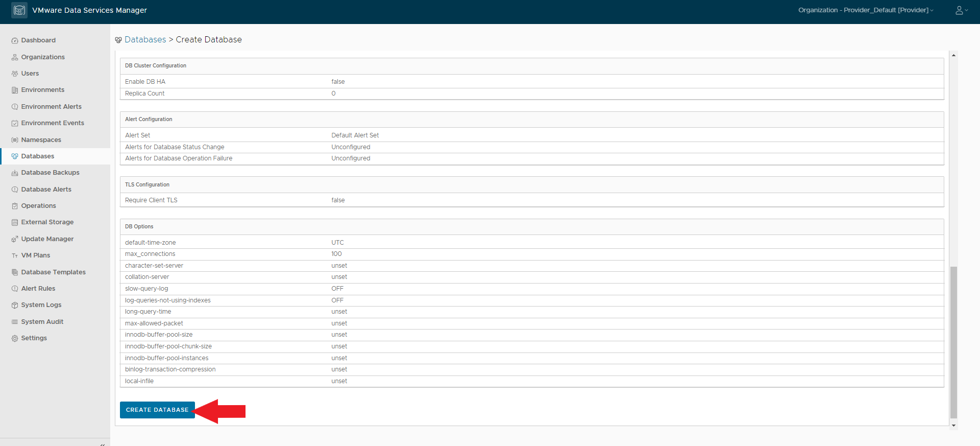Click the Alert Rules sidebar icon
980x446 pixels.
pyautogui.click(x=15, y=289)
